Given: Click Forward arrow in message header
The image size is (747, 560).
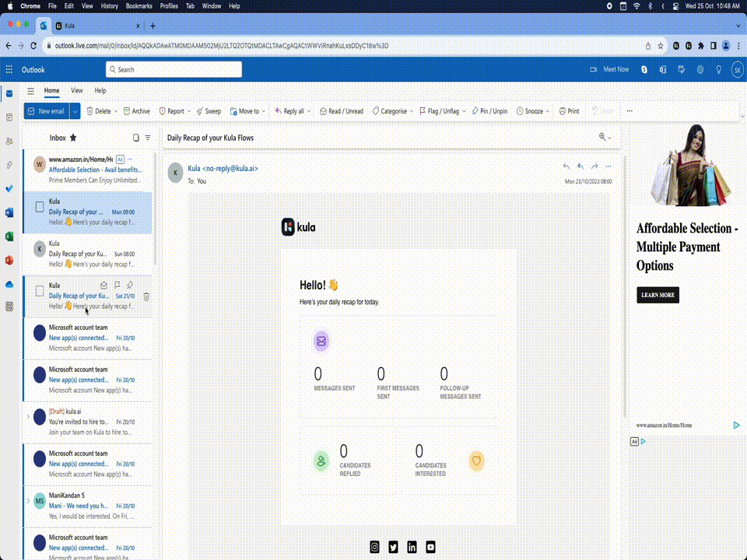Looking at the screenshot, I should (594, 166).
